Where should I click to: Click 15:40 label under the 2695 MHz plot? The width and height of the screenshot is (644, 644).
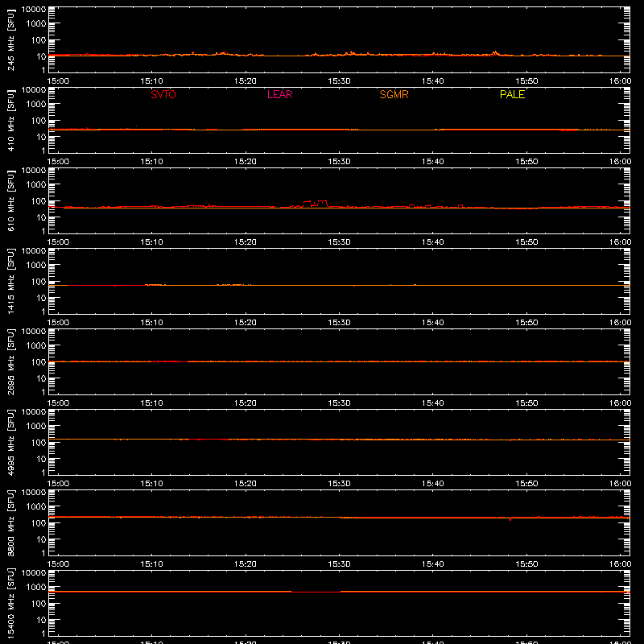[x=433, y=403]
